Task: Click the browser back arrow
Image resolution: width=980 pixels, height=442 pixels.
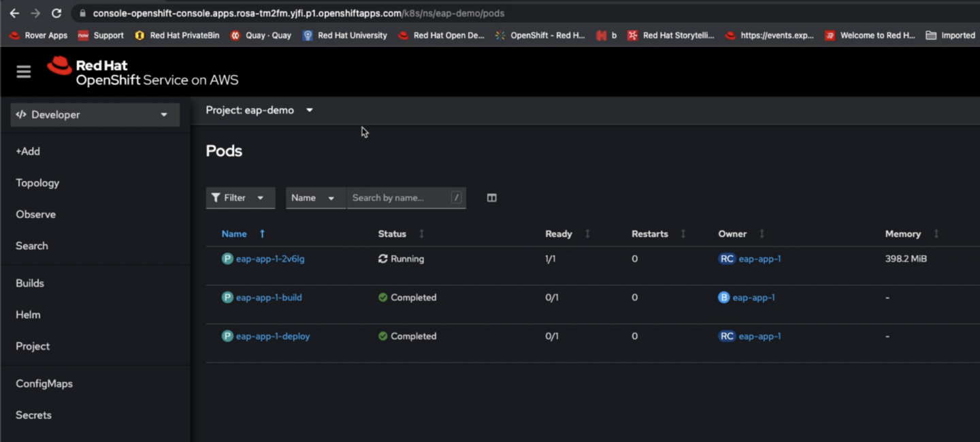Action: [x=14, y=13]
